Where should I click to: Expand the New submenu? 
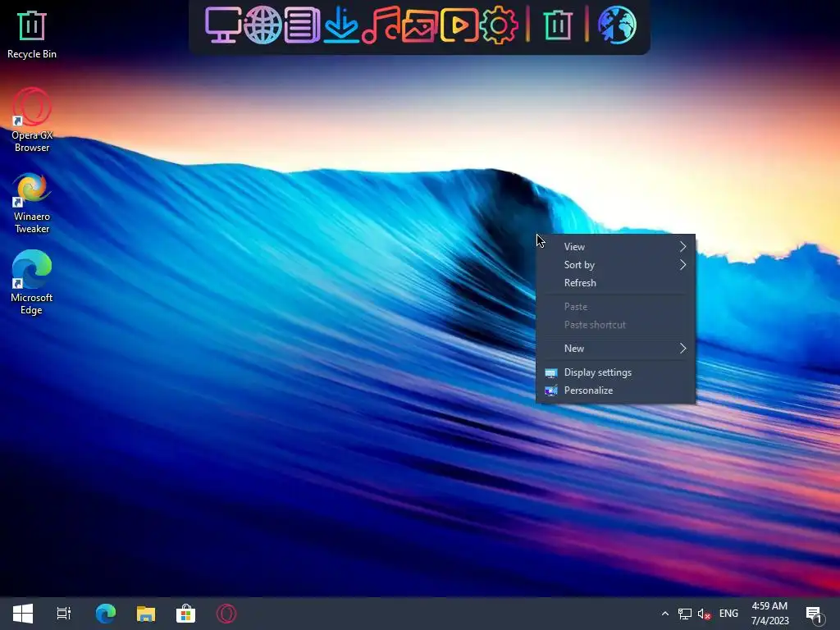tap(615, 348)
